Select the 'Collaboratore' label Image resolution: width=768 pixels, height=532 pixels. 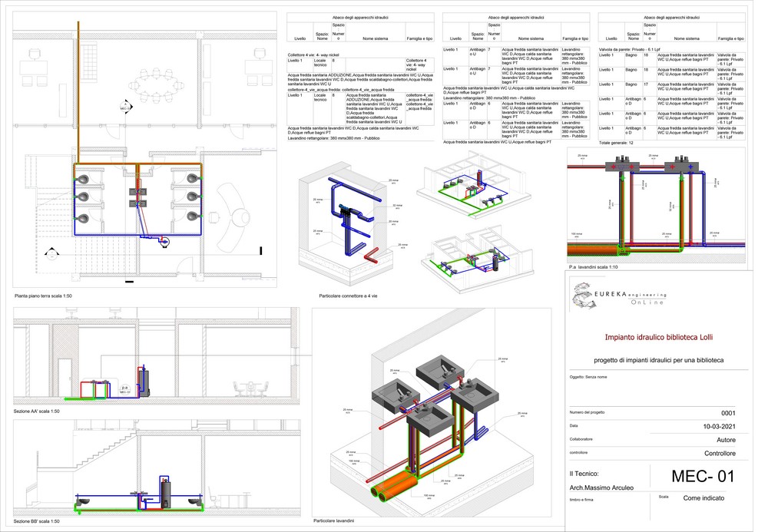[581, 440]
